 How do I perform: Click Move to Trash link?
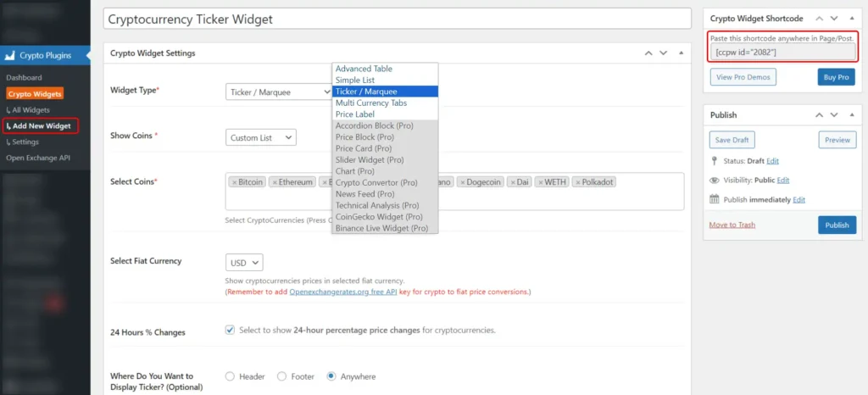click(x=732, y=225)
